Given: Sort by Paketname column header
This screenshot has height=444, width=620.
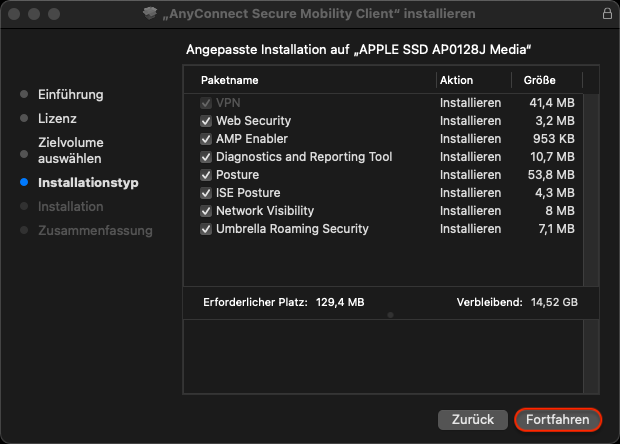Looking at the screenshot, I should [x=230, y=80].
